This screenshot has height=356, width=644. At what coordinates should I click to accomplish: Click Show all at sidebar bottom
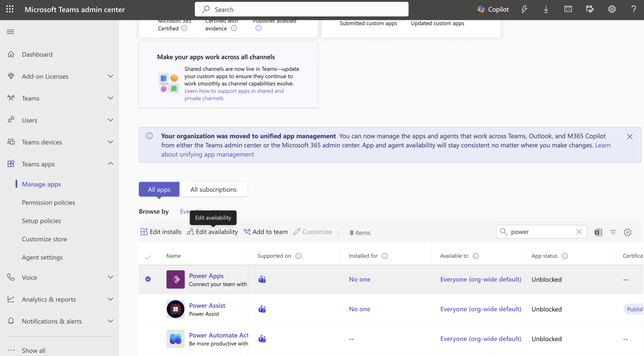pyautogui.click(x=33, y=350)
